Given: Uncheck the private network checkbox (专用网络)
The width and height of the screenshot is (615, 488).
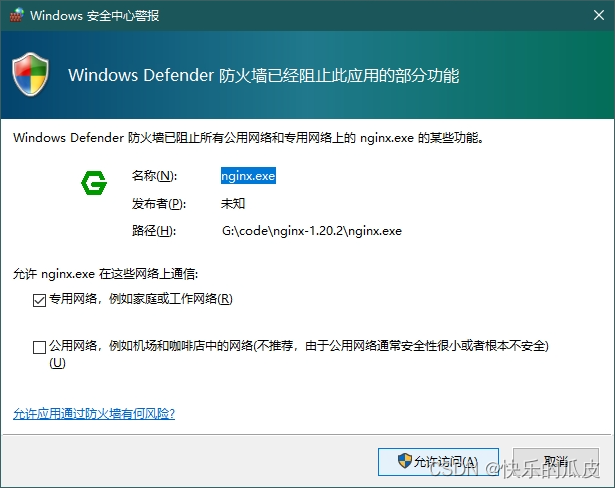Looking at the screenshot, I should pos(39,300).
